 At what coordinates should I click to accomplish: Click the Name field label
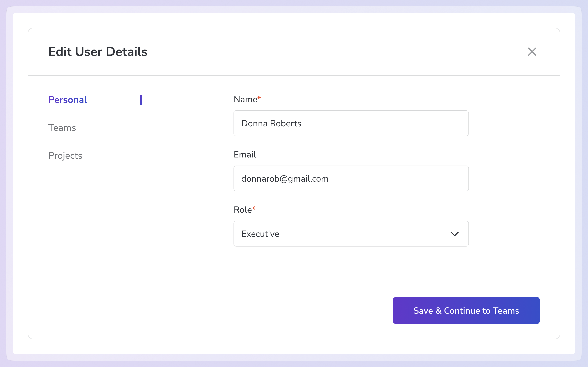[x=245, y=99]
